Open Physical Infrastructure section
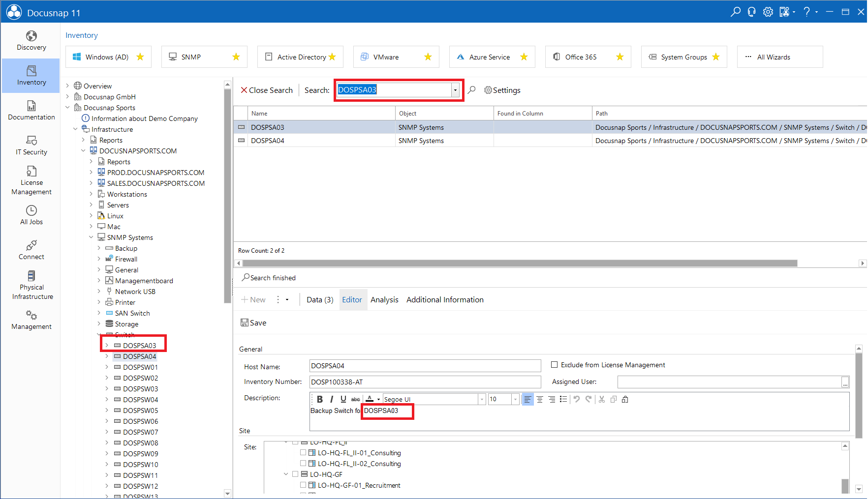 31,285
